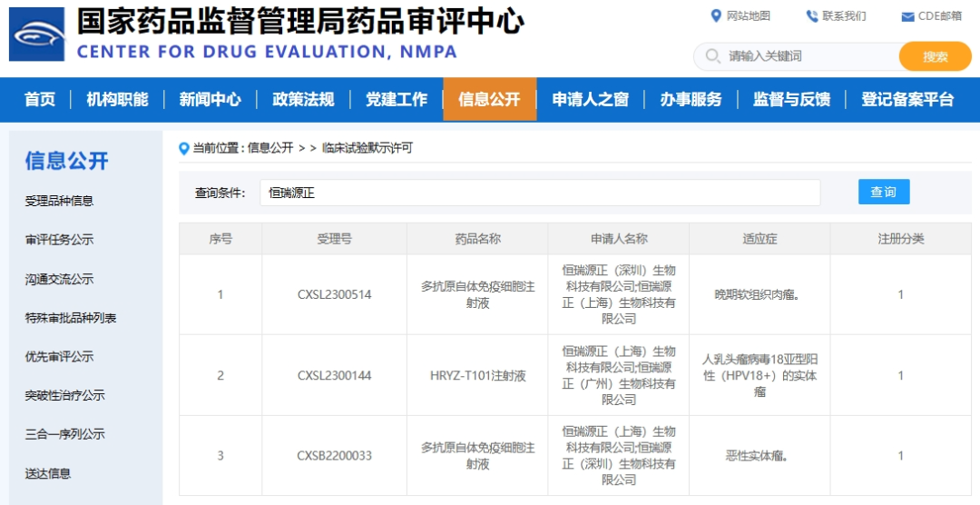Select 沟通交流公示 in sidebar
This screenshot has height=505, width=980.
click(x=59, y=279)
